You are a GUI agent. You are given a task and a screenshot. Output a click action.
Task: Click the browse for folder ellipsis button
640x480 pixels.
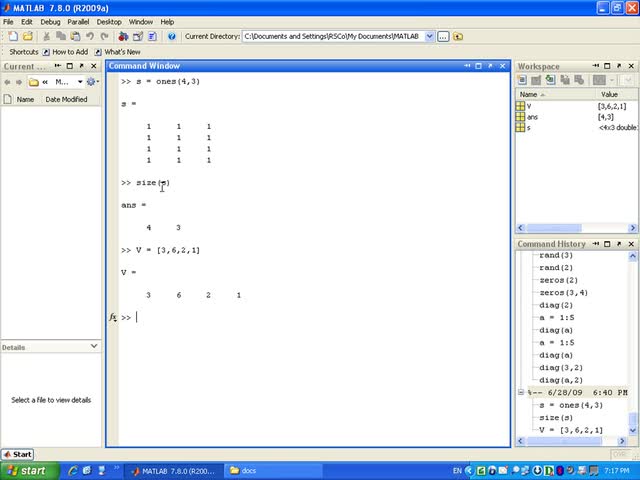443,37
